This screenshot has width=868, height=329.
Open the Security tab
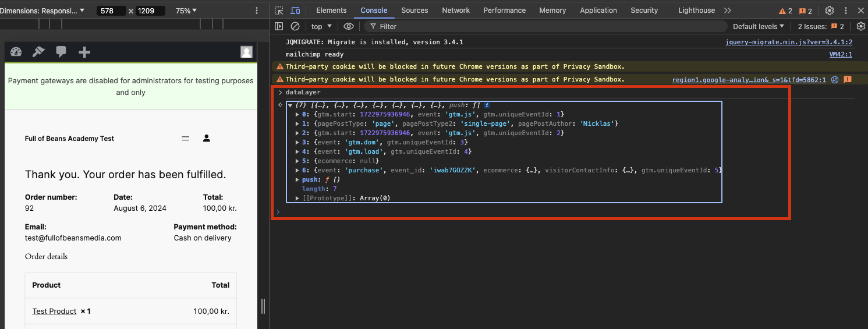[644, 10]
